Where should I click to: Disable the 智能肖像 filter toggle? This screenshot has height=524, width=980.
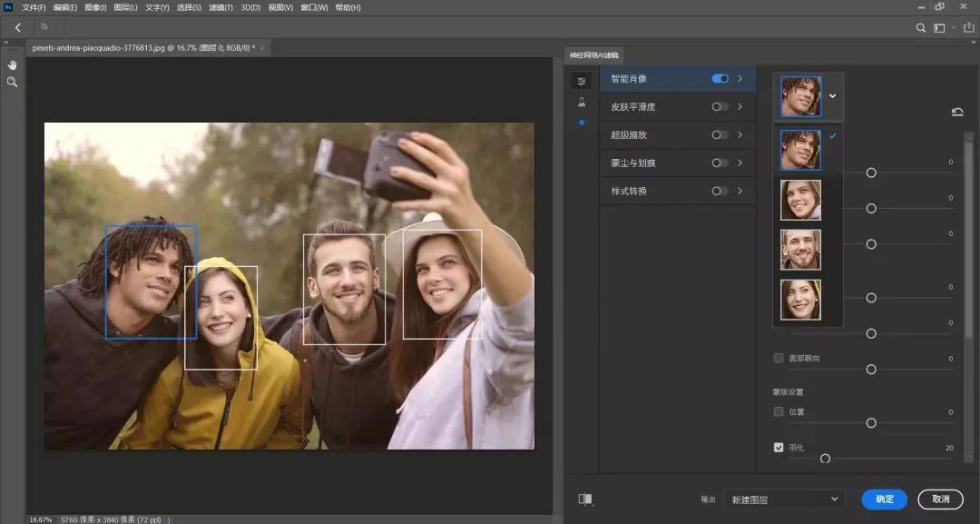click(720, 79)
